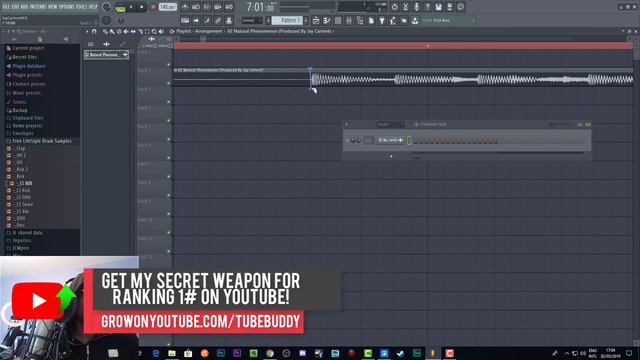Open the plugin picker icon
Screen dimensions: 640x360
382,20
